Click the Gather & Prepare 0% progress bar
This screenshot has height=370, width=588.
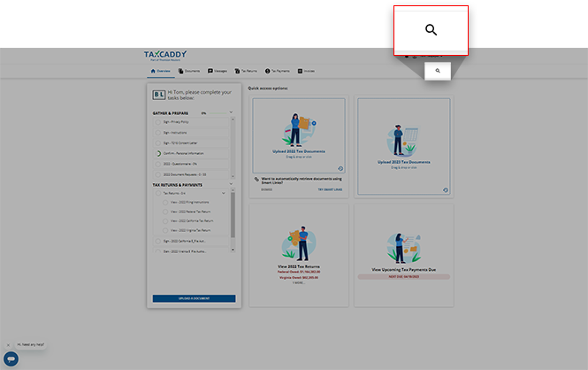coord(218,113)
